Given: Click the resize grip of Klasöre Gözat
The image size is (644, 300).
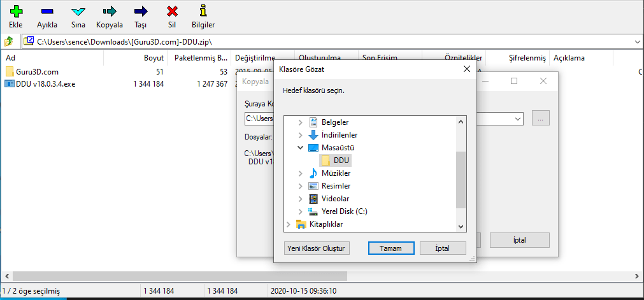Looking at the screenshot, I should pyautogui.click(x=472, y=259).
